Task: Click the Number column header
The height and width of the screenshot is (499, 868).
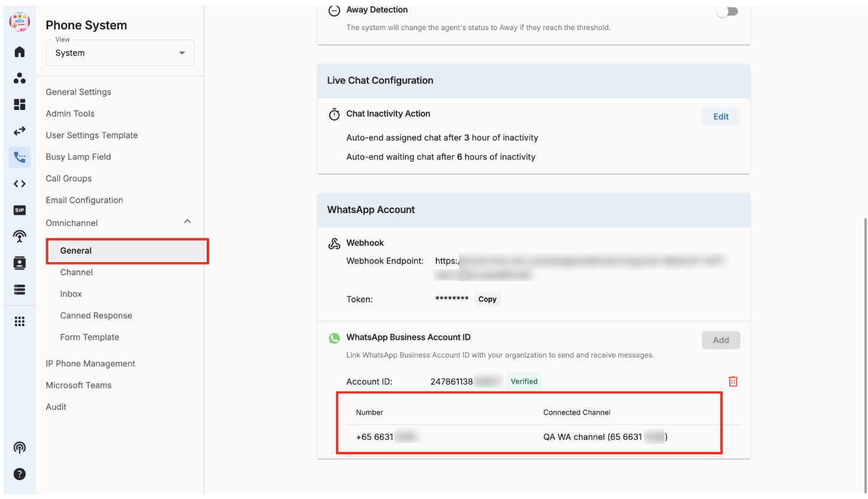Action: pyautogui.click(x=369, y=412)
